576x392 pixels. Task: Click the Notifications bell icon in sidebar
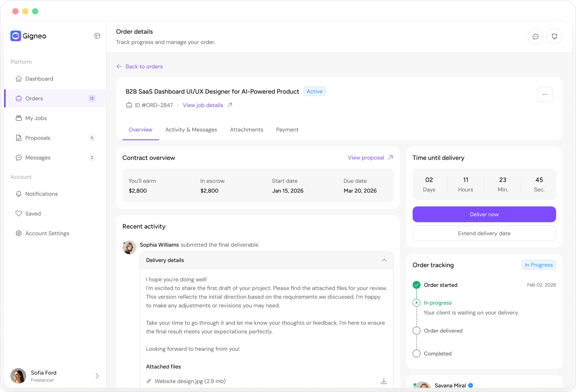point(19,194)
